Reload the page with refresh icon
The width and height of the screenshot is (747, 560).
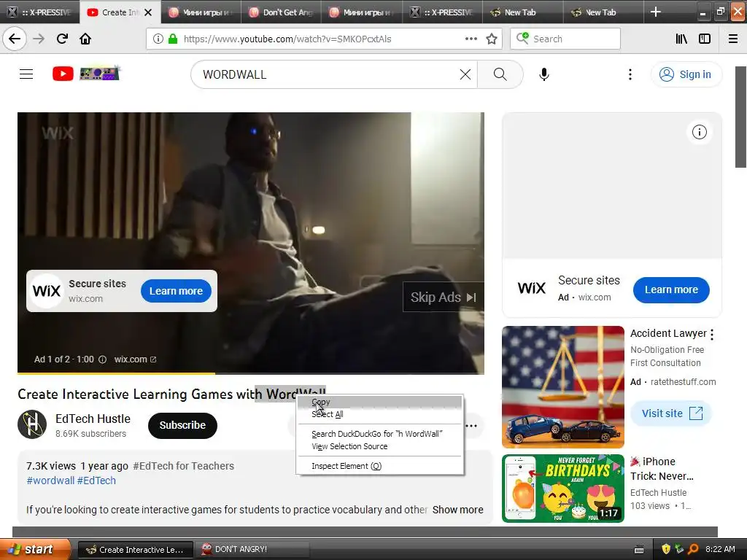[62, 39]
